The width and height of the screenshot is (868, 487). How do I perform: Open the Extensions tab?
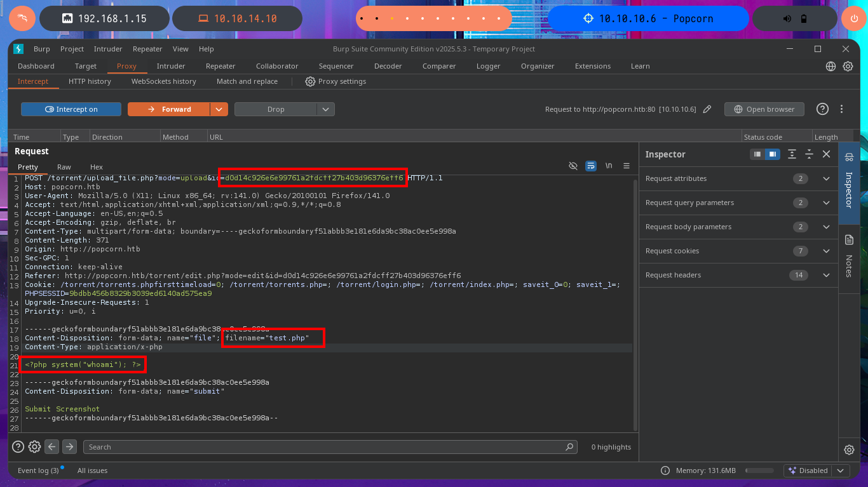coord(592,66)
